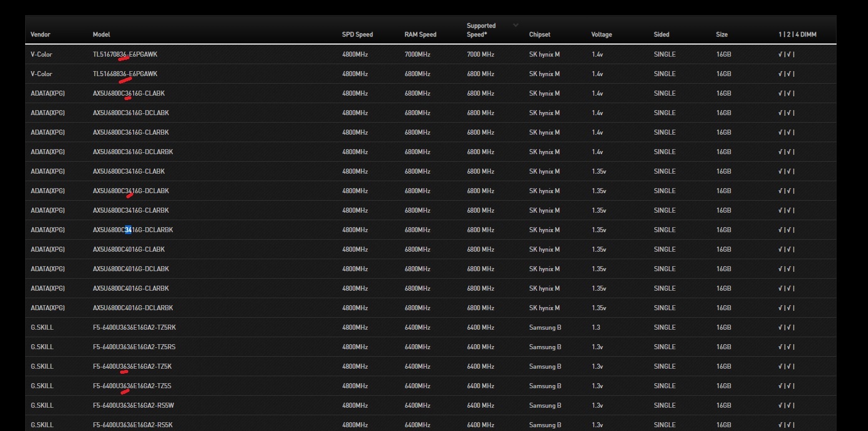Click 1.35v voltage in AX5U6800C3416G-CLABK row
Screen dimensions: 868x431
coord(599,172)
